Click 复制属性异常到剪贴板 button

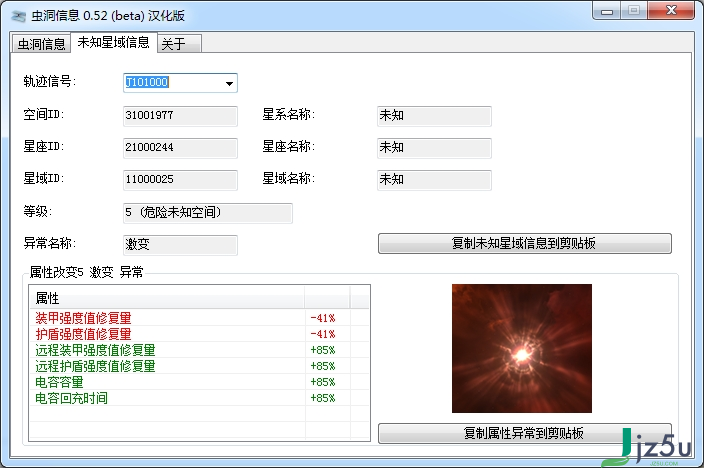click(x=525, y=433)
